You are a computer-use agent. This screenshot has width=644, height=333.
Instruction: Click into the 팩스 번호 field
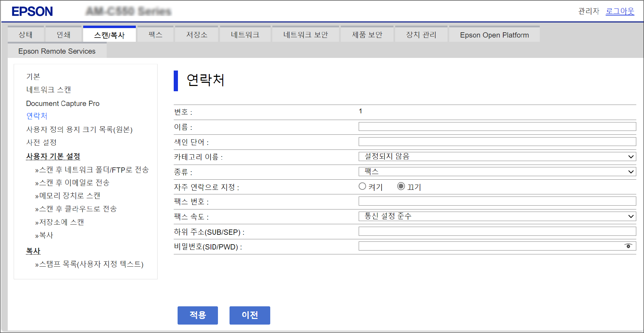[497, 201]
